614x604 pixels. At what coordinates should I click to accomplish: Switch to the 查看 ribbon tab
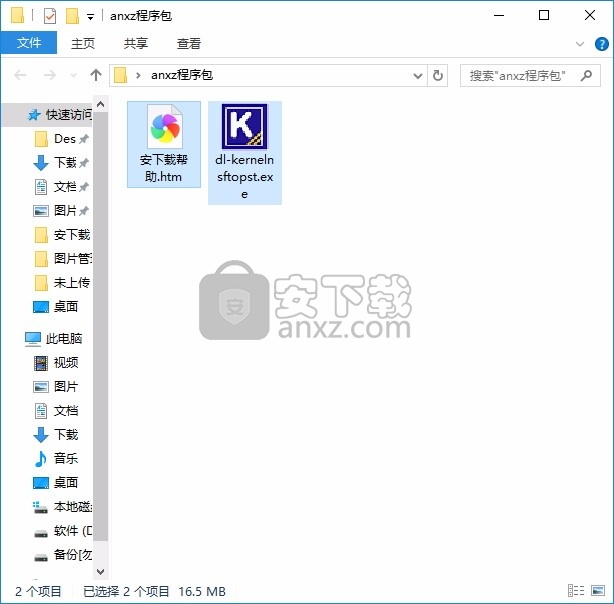pyautogui.click(x=188, y=43)
